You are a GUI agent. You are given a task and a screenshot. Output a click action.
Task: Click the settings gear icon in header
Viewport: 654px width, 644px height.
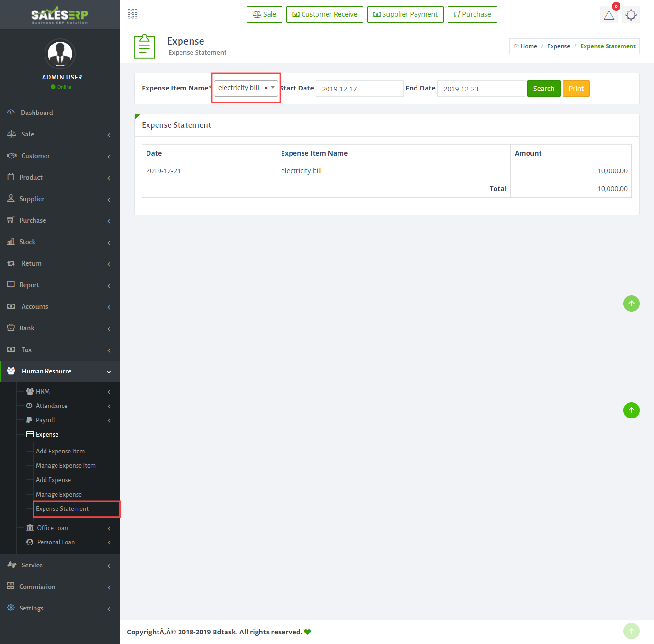tap(631, 15)
